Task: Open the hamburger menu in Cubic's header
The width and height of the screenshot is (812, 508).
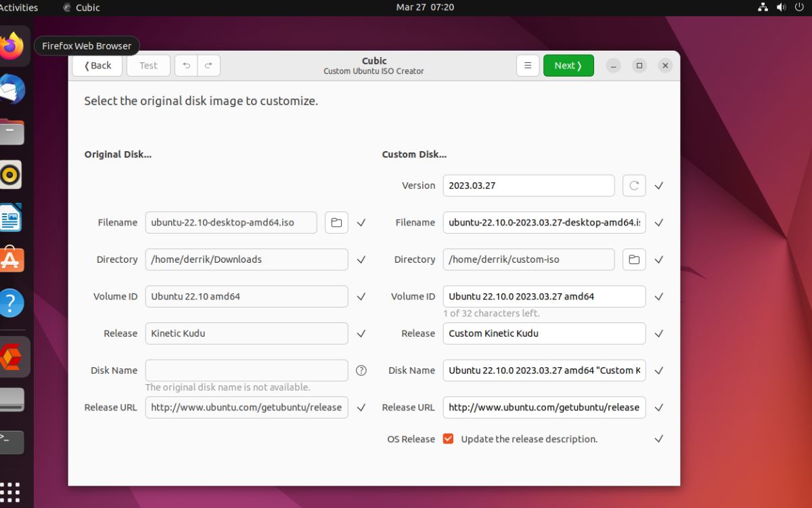Action: [x=528, y=65]
